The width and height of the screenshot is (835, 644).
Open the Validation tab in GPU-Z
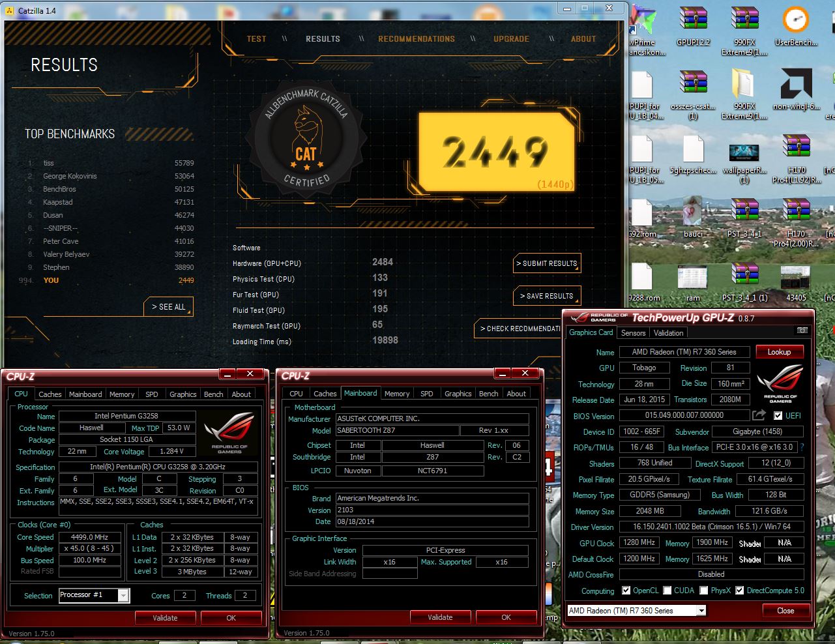click(x=668, y=333)
